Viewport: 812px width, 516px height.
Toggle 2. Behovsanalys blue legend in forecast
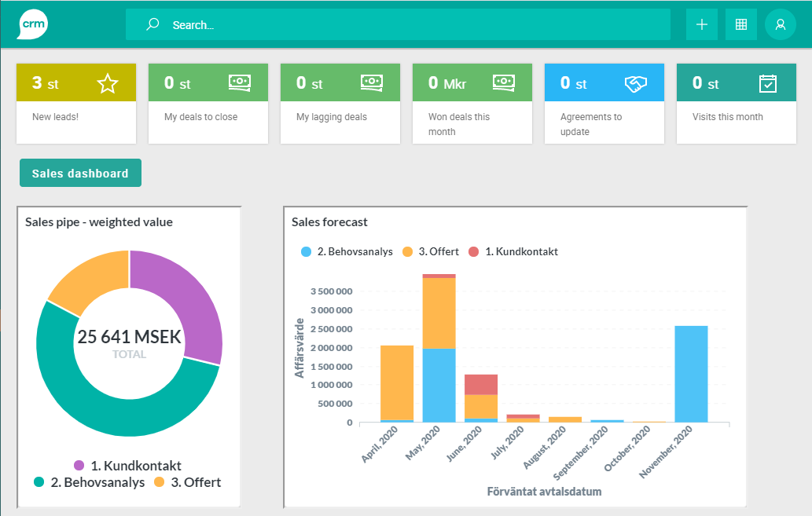(347, 251)
